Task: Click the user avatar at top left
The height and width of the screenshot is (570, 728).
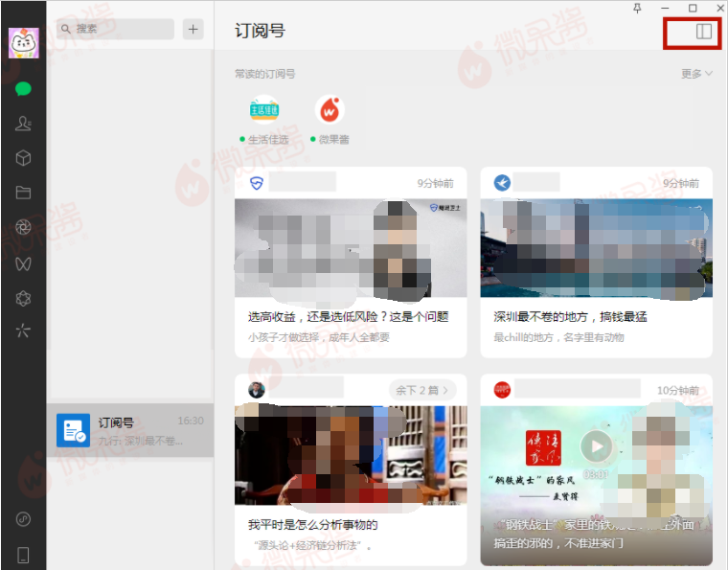Action: (x=23, y=43)
